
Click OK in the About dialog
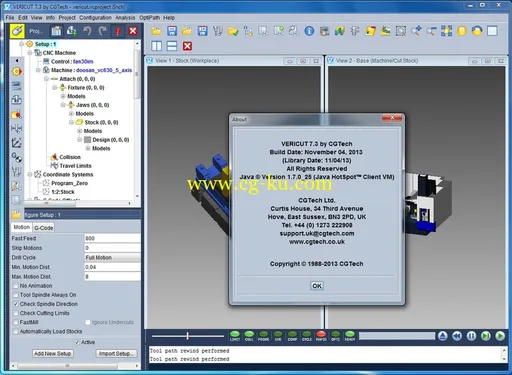click(x=317, y=286)
